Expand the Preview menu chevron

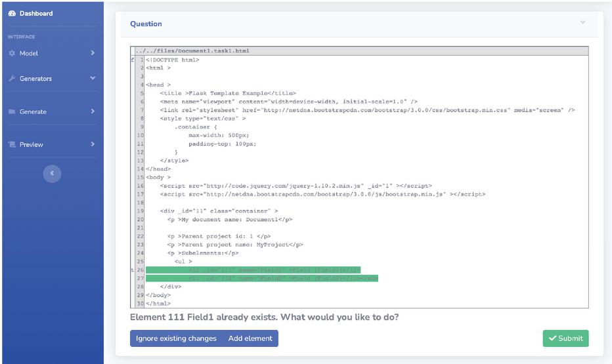coord(93,144)
